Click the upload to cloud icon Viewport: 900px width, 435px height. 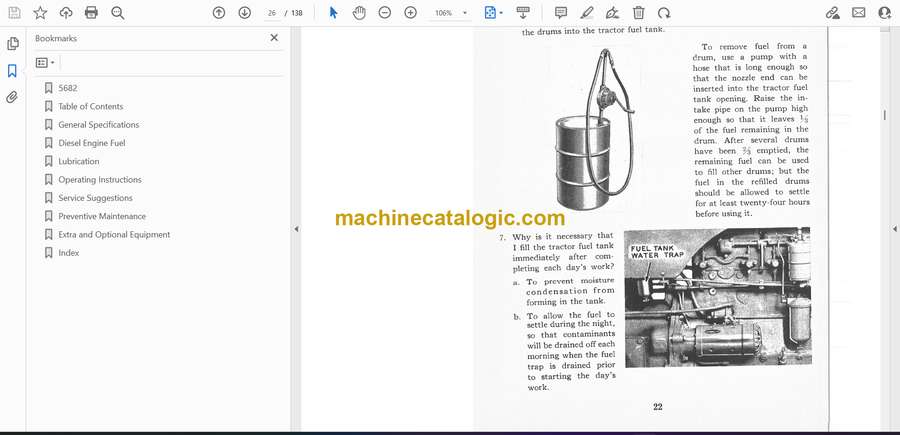tap(66, 13)
